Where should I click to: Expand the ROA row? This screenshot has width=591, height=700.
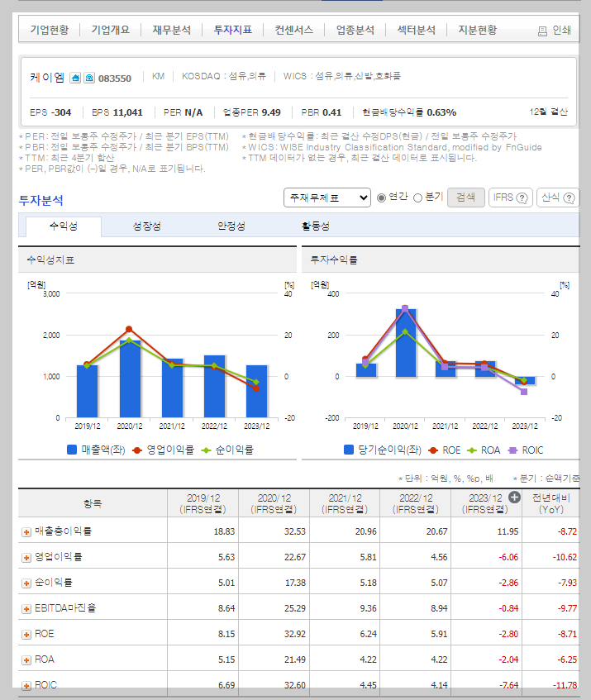(26, 660)
